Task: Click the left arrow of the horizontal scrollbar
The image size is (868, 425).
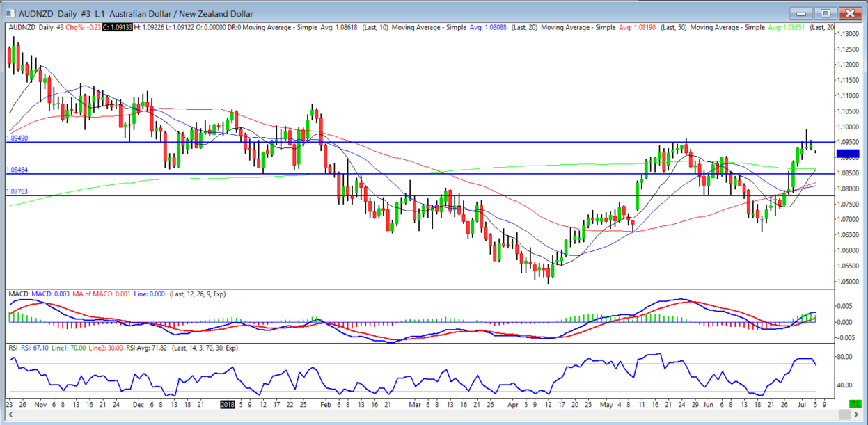Action: tap(10, 415)
